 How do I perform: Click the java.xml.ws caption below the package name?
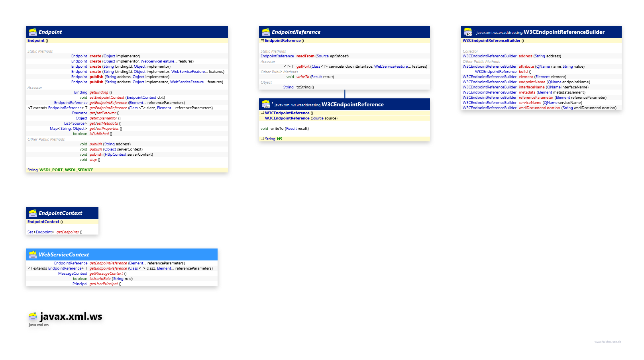coord(39,325)
